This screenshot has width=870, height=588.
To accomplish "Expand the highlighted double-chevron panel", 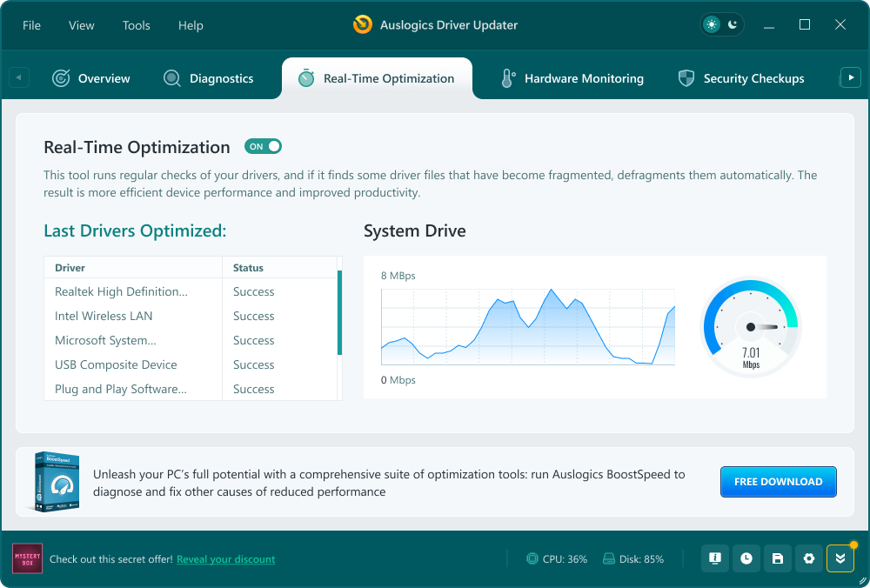I will [x=840, y=558].
